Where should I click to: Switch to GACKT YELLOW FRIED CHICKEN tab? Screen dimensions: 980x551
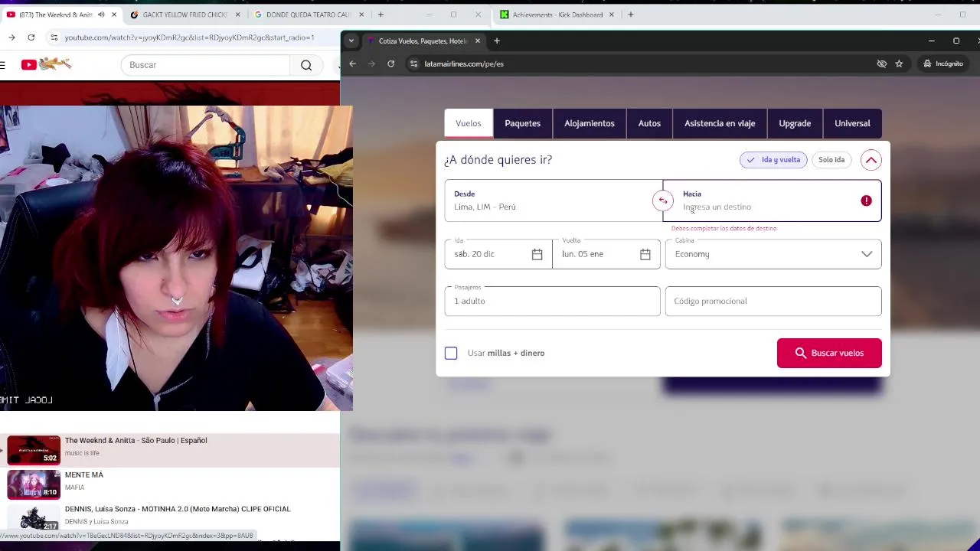coord(185,15)
